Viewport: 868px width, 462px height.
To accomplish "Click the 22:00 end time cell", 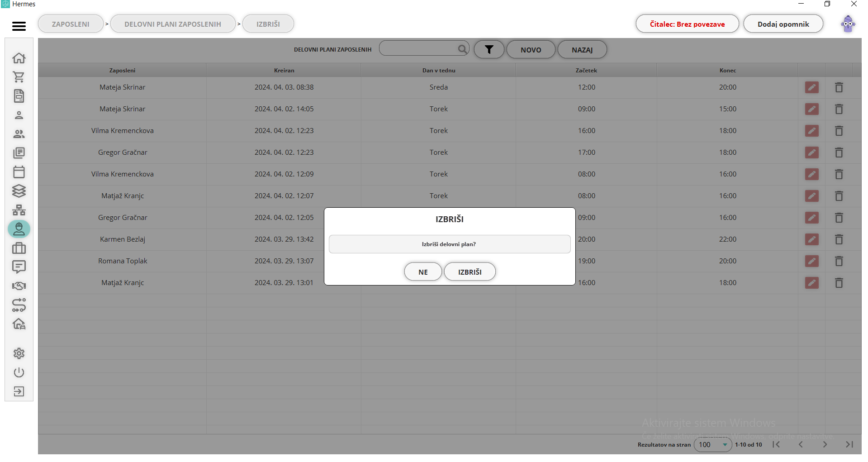I will coord(727,239).
